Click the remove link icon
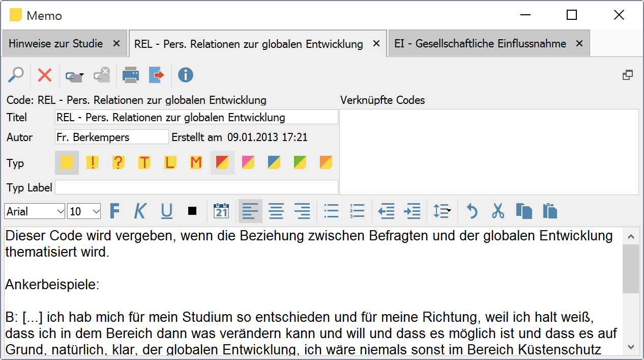 pyautogui.click(x=102, y=75)
